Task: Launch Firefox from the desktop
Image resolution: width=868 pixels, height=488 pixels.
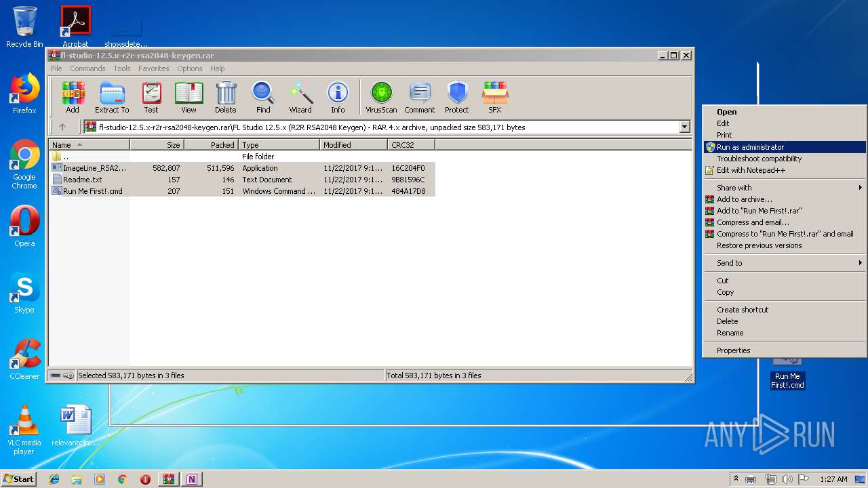Action: pos(24,94)
